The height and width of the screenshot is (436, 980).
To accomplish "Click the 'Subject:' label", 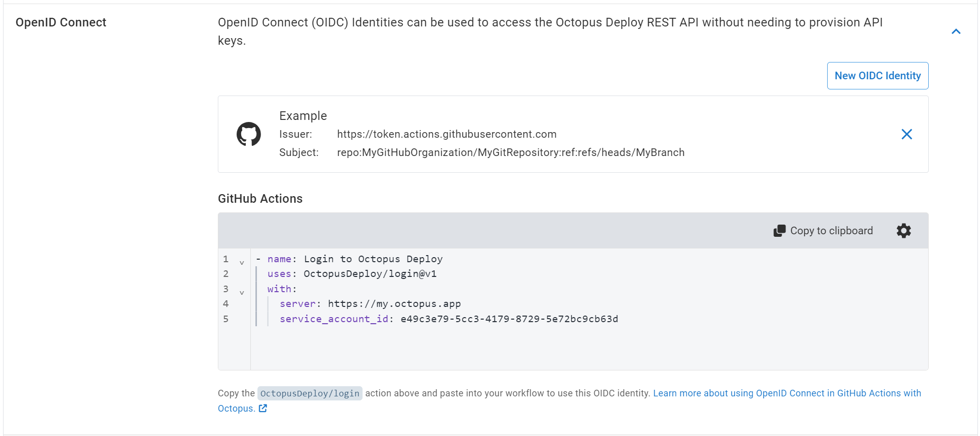I will (299, 152).
